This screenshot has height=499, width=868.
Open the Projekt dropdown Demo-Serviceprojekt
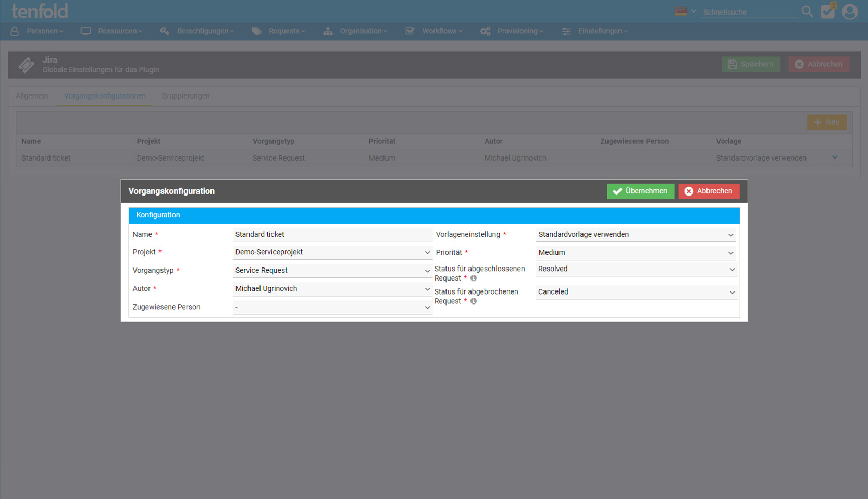332,252
